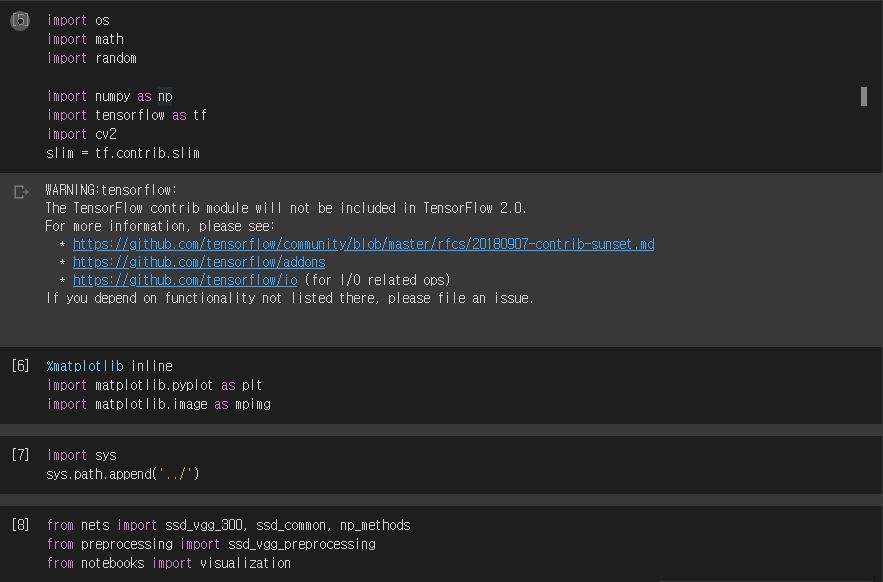
Task: Click 'import matplotlib.pyplot as plt' line
Action: [x=154, y=385]
